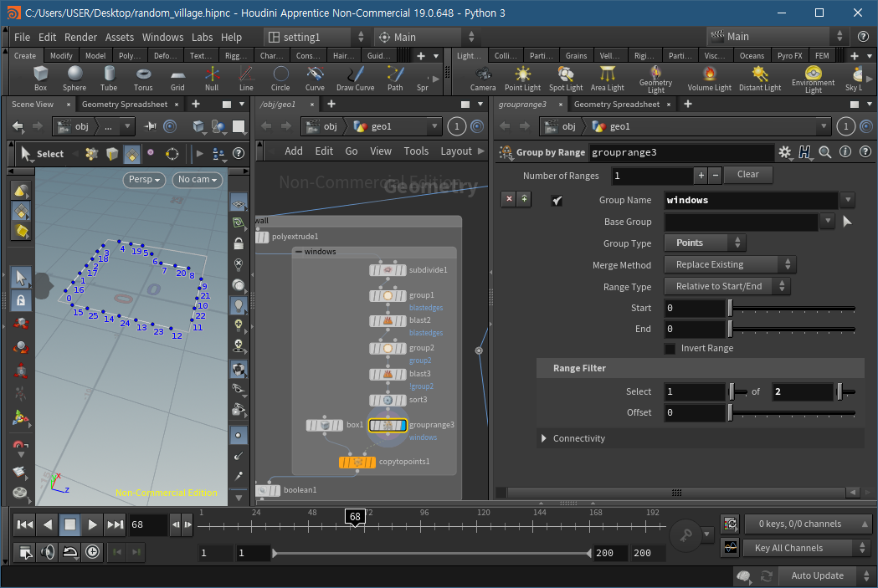
Task: Open the Modify shelf tab
Action: pyautogui.click(x=61, y=55)
